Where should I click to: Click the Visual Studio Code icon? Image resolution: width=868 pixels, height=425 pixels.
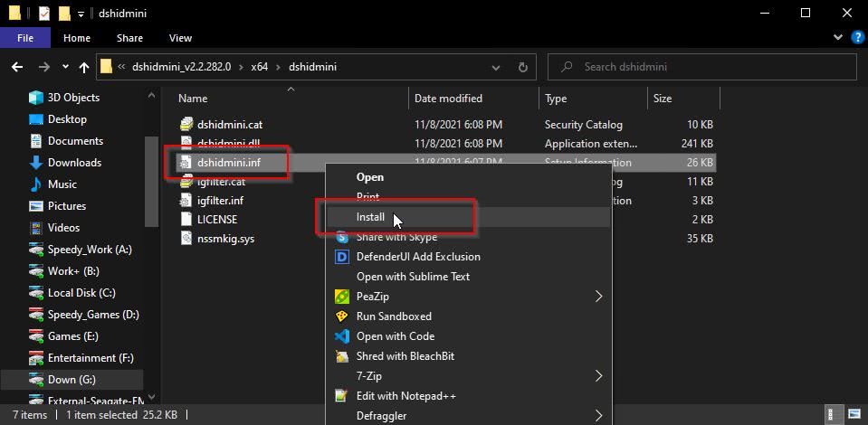pos(342,336)
